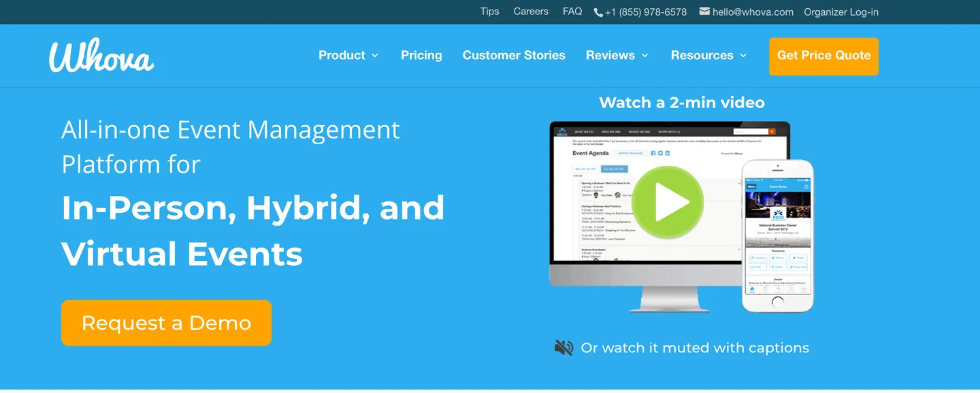This screenshot has height=393, width=980.
Task: Expand the Resources menu
Action: [708, 55]
